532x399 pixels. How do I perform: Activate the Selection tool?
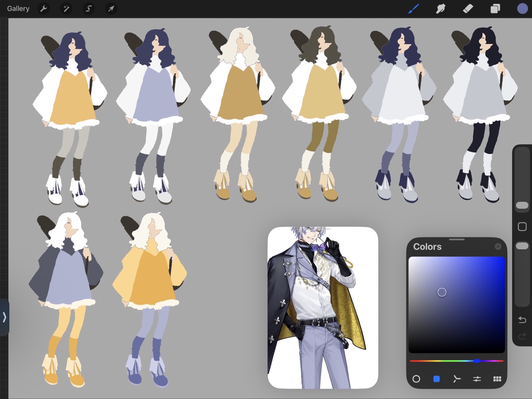click(89, 9)
